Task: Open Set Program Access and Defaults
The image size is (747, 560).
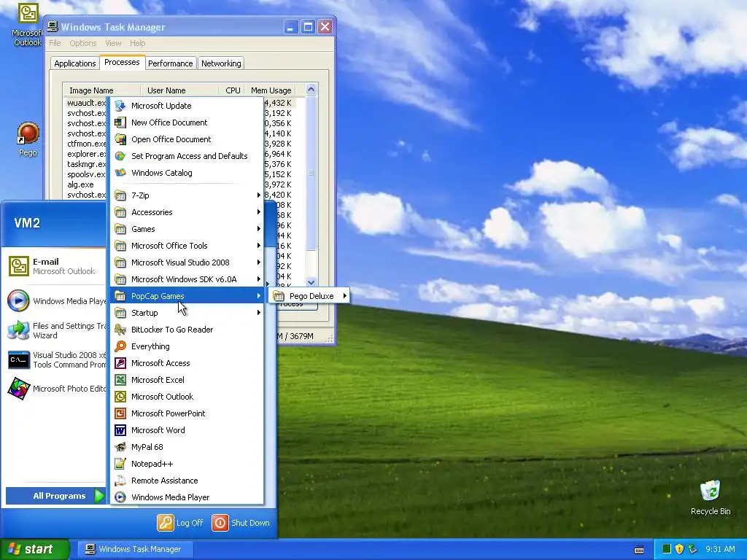Action: (x=187, y=156)
